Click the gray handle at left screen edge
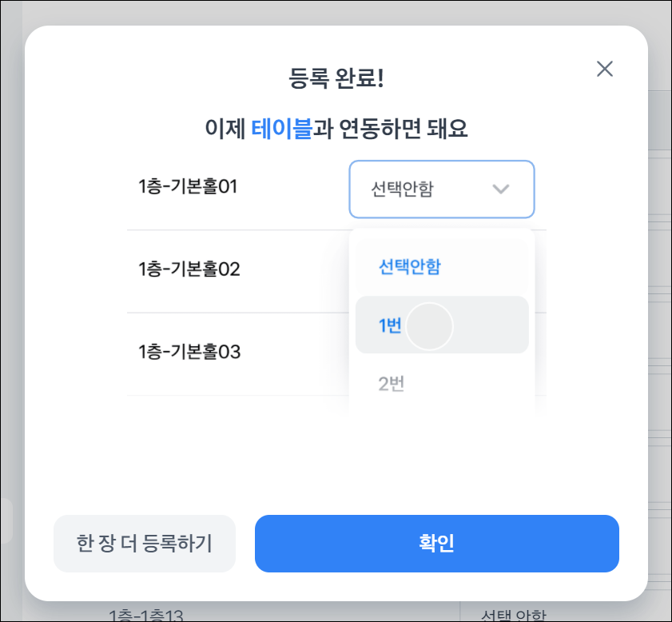This screenshot has width=672, height=622. [x=5, y=521]
